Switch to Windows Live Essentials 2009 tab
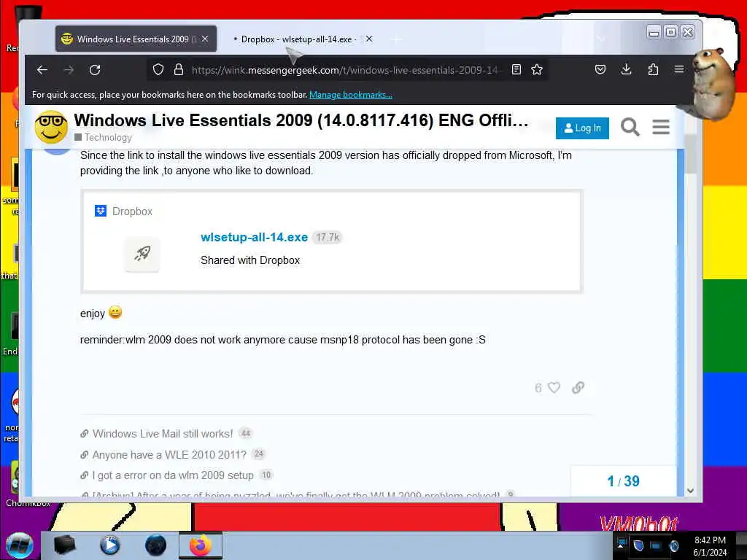 [136, 39]
